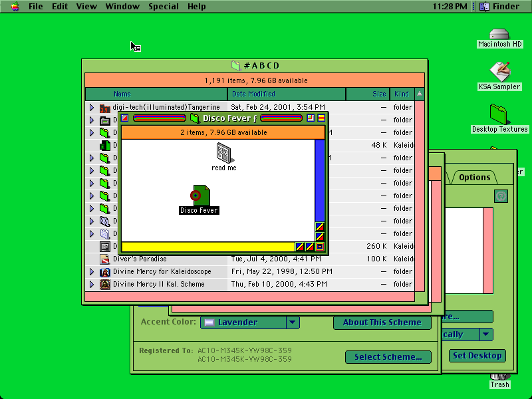Open the Help menu
Viewport: 532px width, 399px height.
click(x=196, y=6)
